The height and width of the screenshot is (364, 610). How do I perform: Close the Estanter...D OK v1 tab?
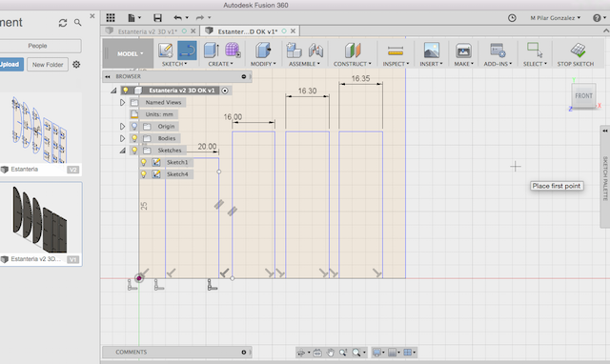(293, 31)
